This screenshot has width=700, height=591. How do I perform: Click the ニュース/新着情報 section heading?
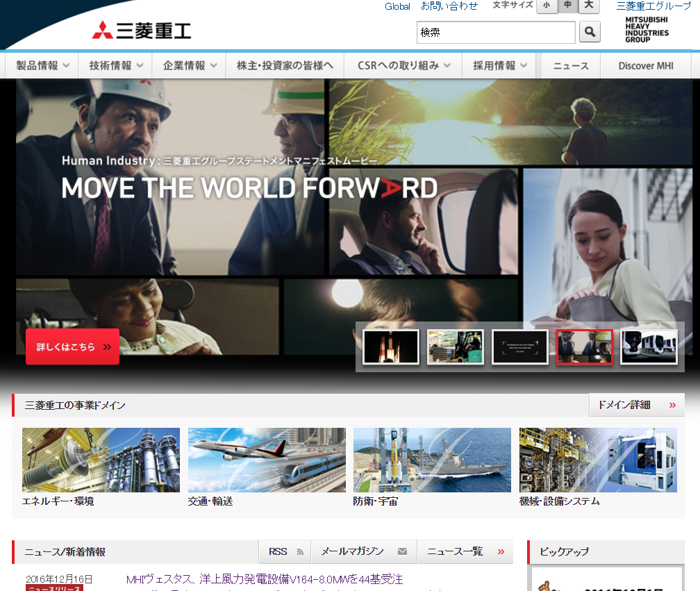(65, 552)
